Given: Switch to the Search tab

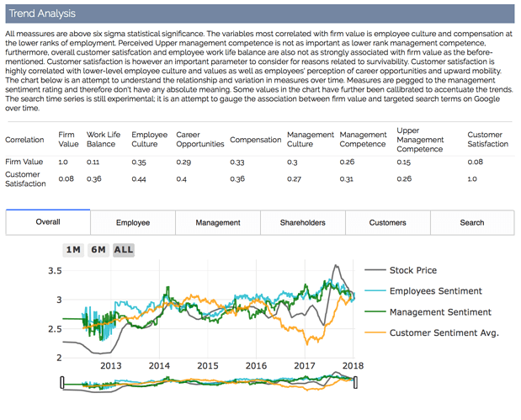Looking at the screenshot, I should click(x=472, y=223).
